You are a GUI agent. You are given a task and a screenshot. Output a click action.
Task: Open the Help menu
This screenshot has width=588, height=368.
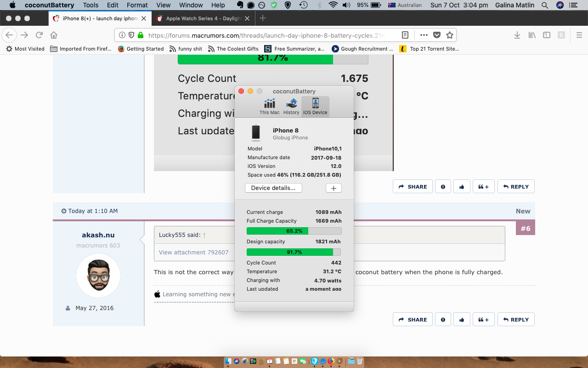pyautogui.click(x=218, y=5)
